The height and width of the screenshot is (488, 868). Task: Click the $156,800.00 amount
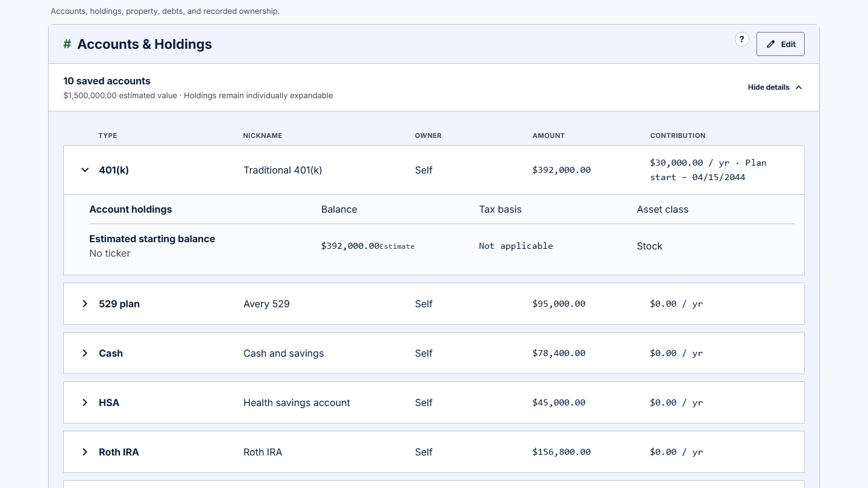561,452
